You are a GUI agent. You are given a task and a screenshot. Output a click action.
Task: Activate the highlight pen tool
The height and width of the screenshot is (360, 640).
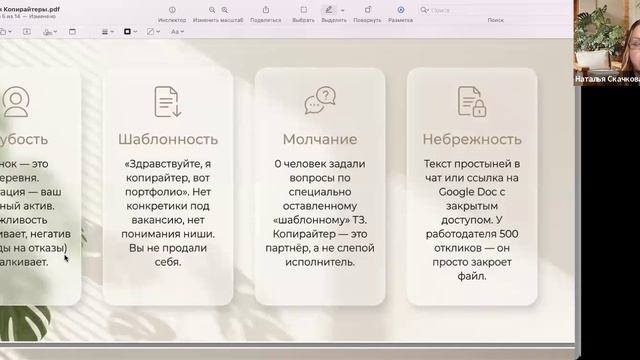click(x=329, y=10)
